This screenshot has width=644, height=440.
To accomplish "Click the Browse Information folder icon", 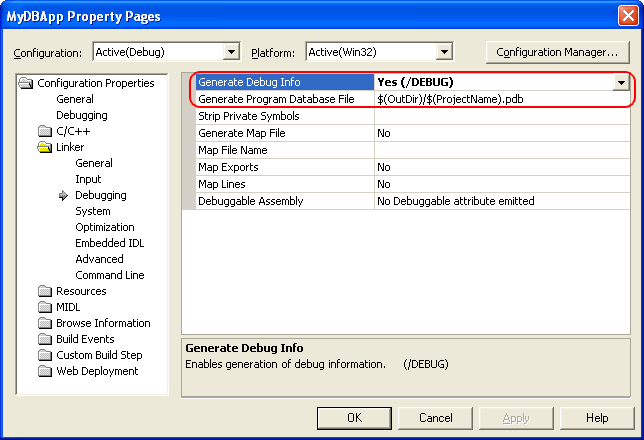I will coord(45,324).
